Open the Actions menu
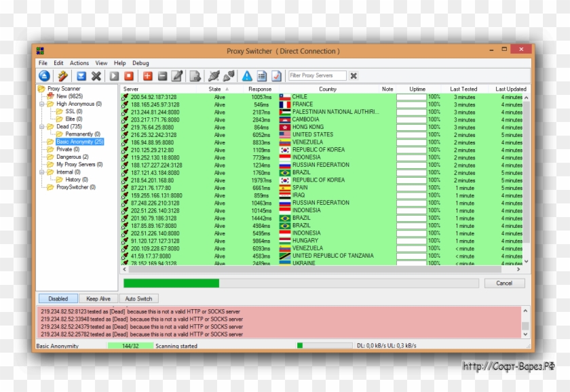Viewport: 570px width, 392px height. (79, 63)
